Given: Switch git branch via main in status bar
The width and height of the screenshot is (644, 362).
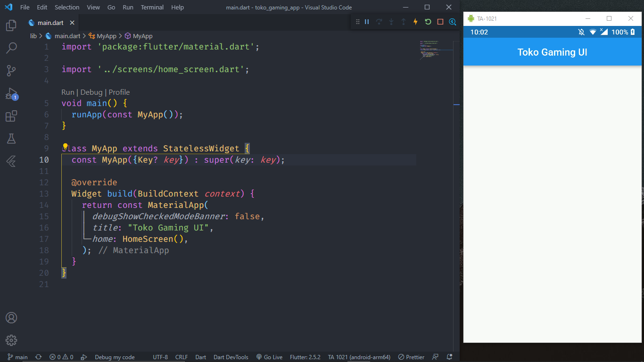Looking at the screenshot, I should 18,357.
